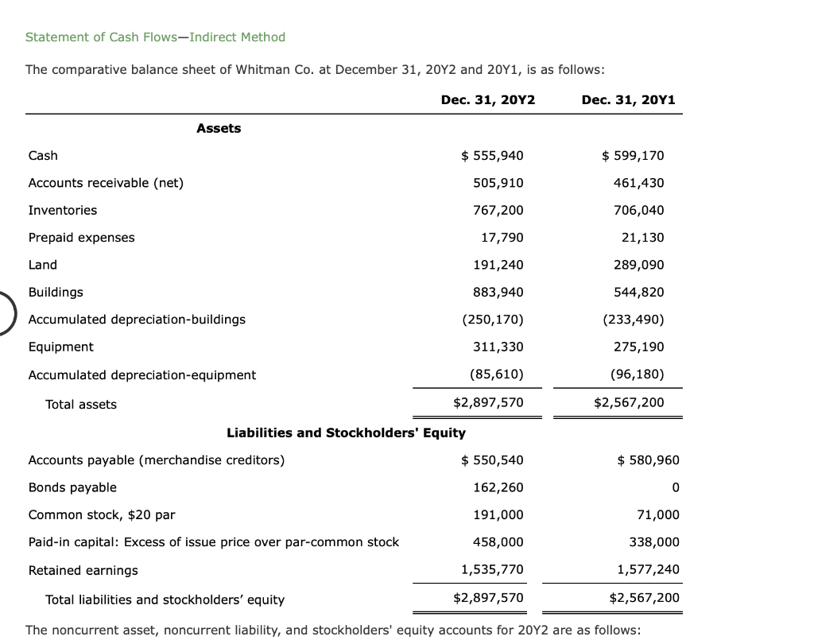
Task: Click the 'Land' row label
Action: [43, 265]
